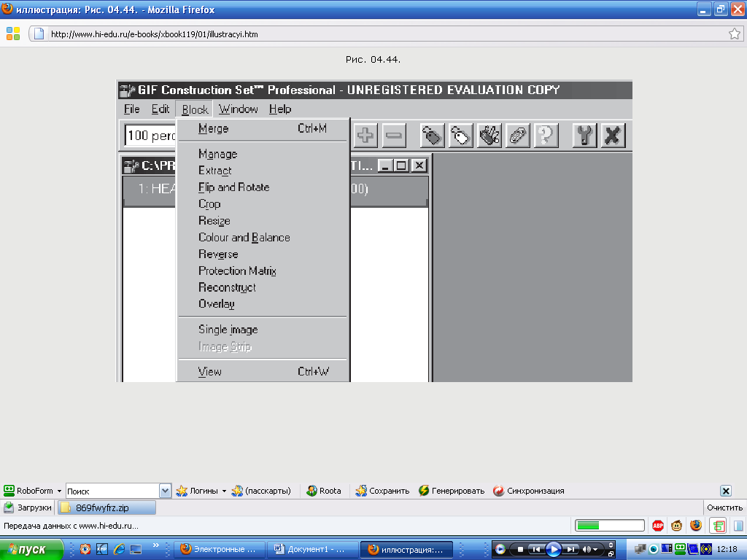747x560 pixels.
Task: Click the Adblock Plus ABP icon
Action: tap(658, 525)
